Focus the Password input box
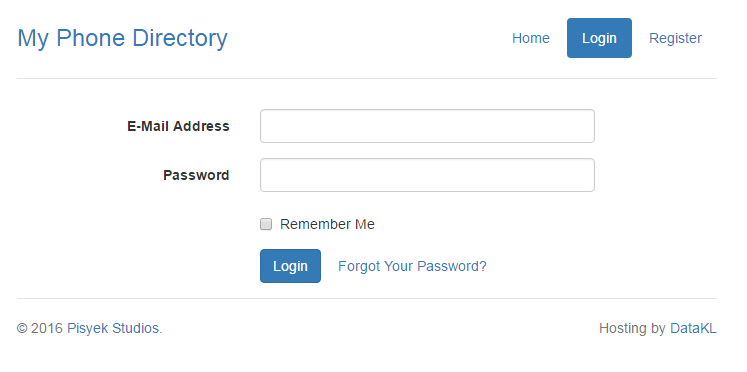Screen dimensions: 747x372 (427, 175)
